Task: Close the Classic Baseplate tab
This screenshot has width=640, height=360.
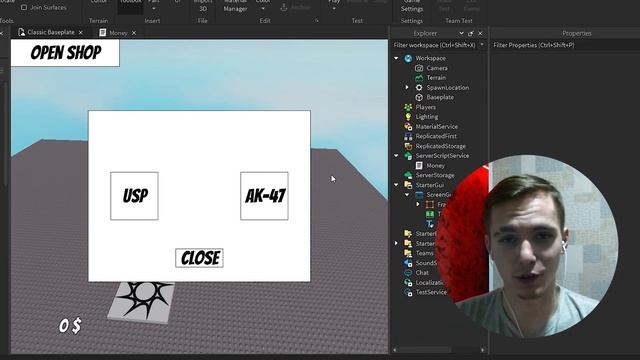Action: [81, 33]
